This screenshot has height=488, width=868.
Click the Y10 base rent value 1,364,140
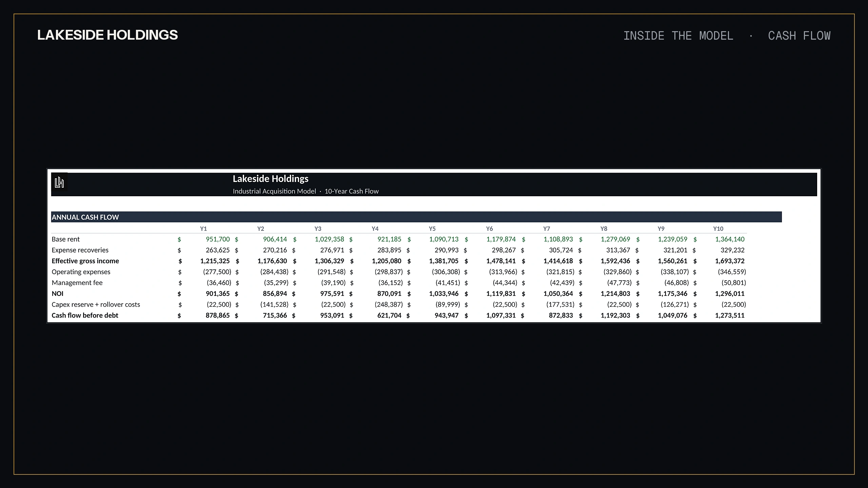pos(730,239)
